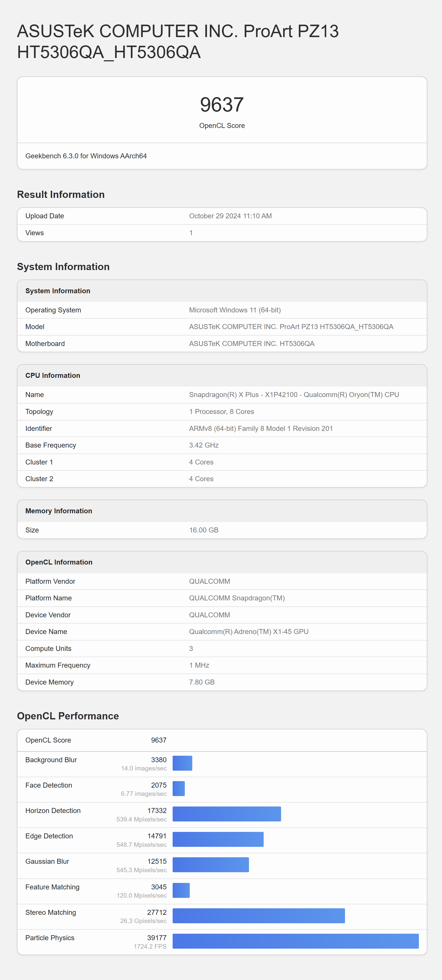Click the Motherboard value HT5306QA
The image size is (442, 980).
pos(251,344)
